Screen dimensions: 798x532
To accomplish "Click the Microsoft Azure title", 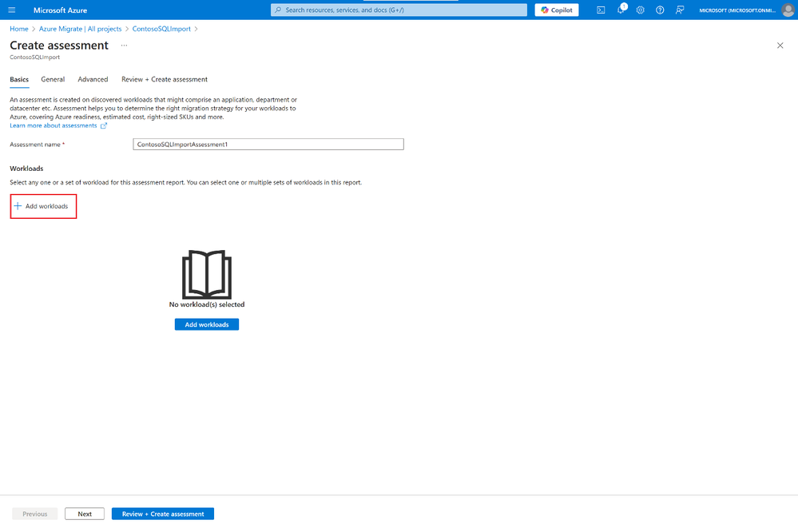I will point(60,10).
